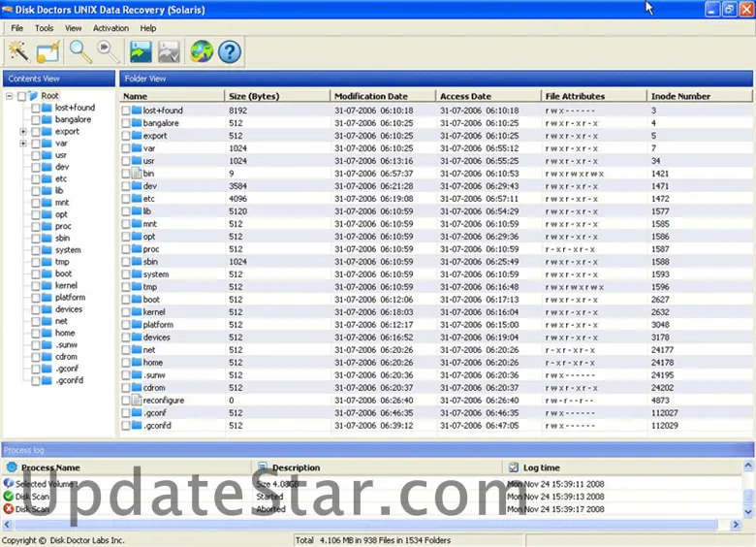Sort by Size (Bytes) column header
Image resolution: width=756 pixels, height=547 pixels.
[x=277, y=96]
